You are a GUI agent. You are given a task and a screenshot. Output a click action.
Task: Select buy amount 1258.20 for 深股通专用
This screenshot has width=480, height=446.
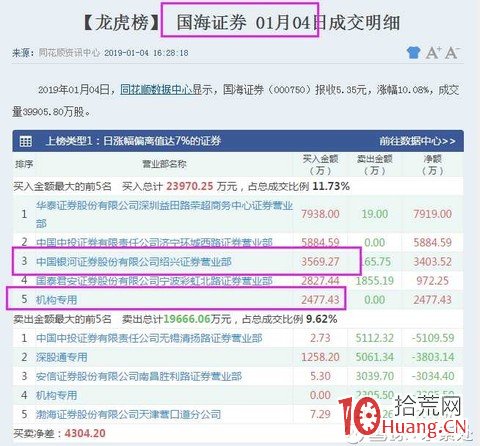320,357
